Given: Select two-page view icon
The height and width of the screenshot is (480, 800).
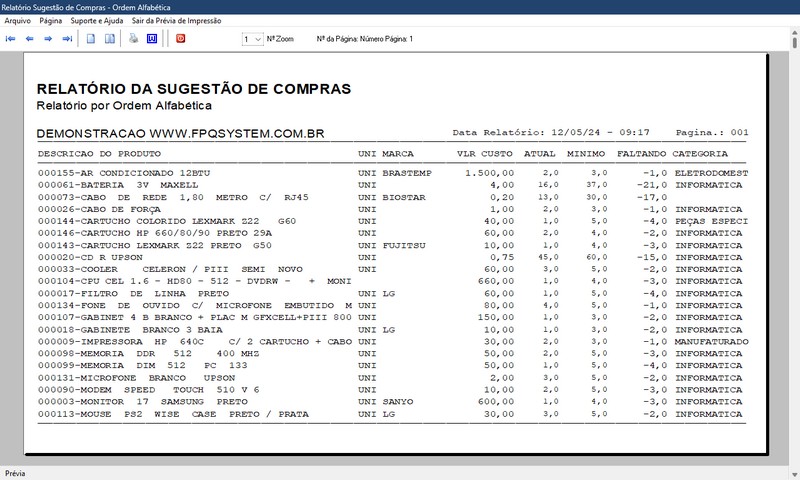Looking at the screenshot, I should (x=110, y=39).
